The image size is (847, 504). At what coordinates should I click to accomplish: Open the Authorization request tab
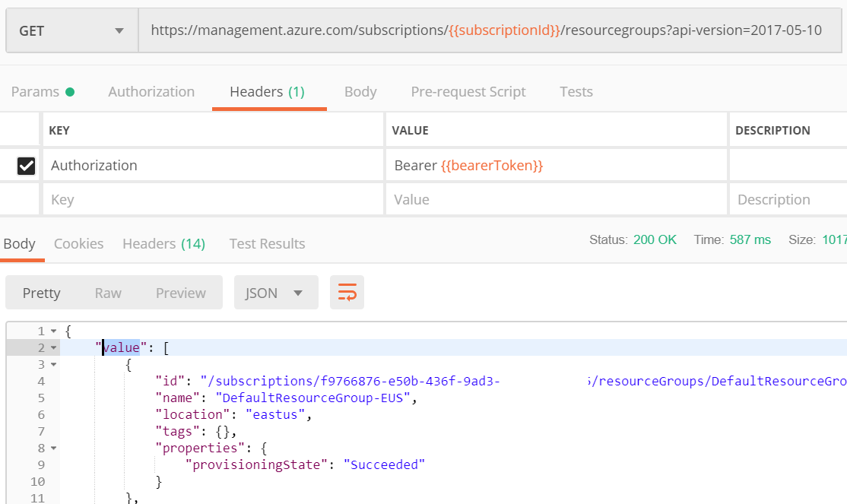tap(151, 92)
